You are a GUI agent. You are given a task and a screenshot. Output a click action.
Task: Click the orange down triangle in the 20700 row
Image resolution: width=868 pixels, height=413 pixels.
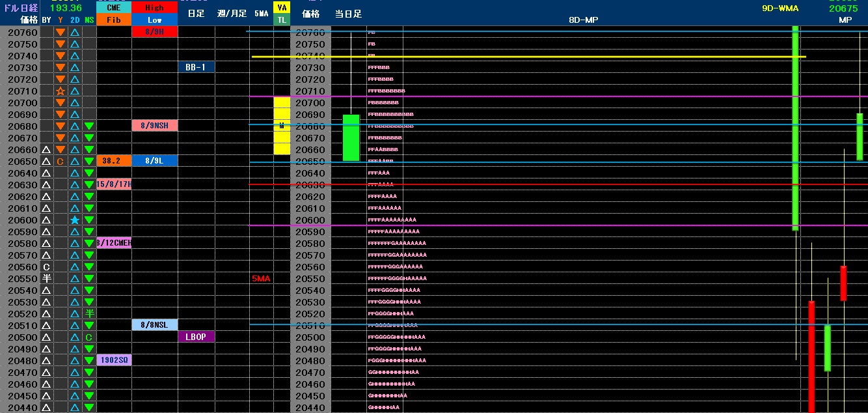coord(61,103)
